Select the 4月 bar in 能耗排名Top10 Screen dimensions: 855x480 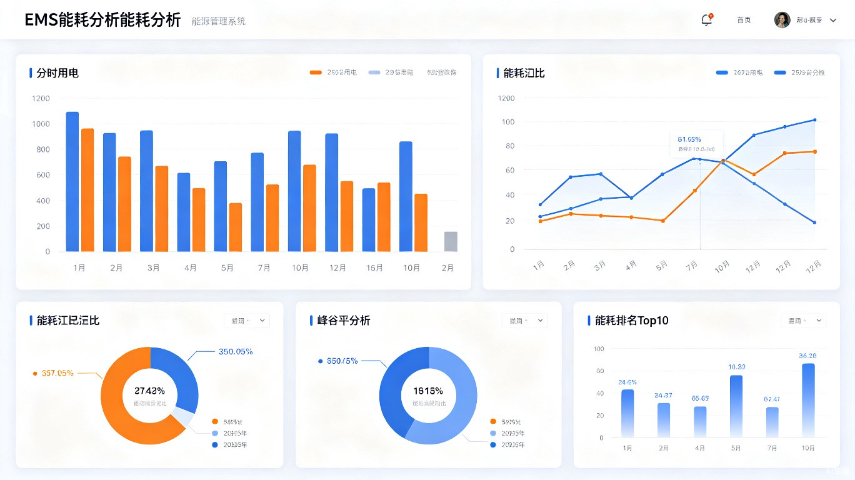700,422
